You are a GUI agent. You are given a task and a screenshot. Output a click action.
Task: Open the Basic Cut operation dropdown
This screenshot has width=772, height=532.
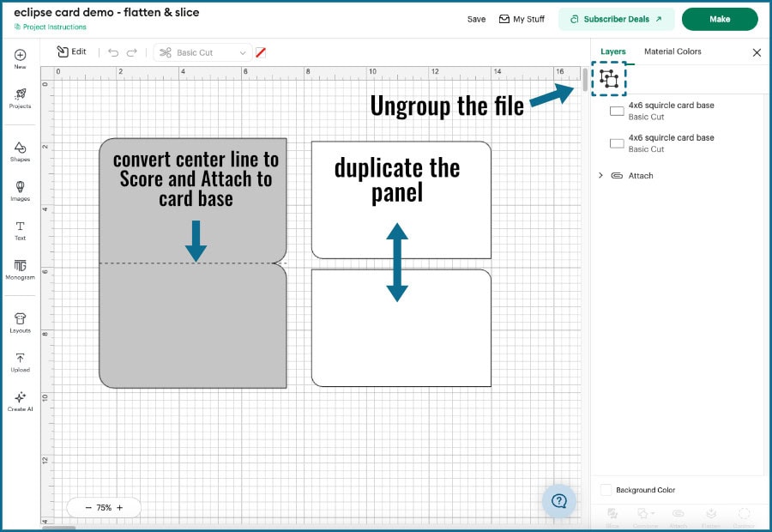click(202, 52)
